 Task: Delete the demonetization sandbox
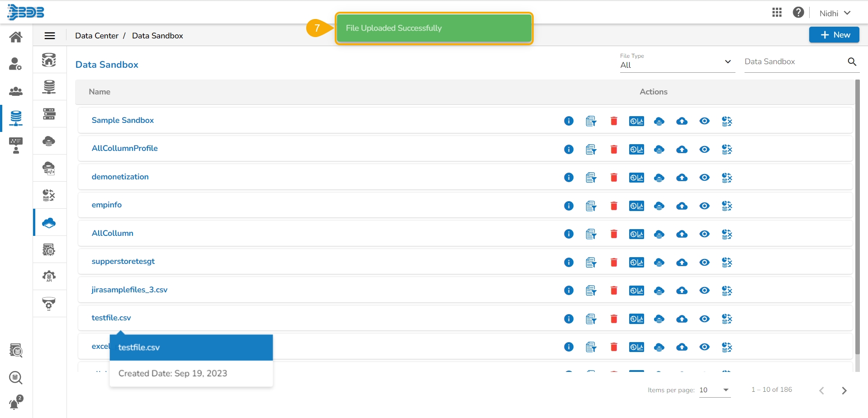click(x=614, y=178)
